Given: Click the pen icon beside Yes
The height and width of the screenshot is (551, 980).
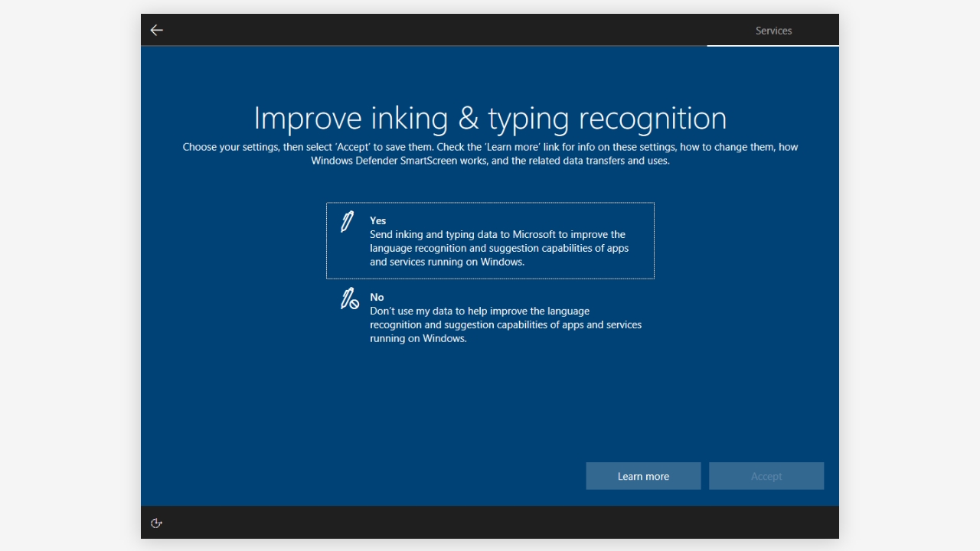Looking at the screenshot, I should pyautogui.click(x=348, y=221).
